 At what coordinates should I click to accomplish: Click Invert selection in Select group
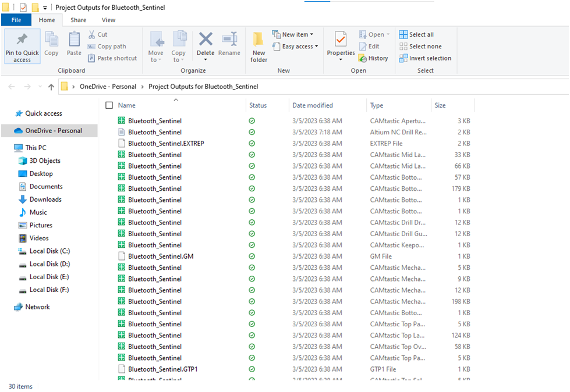(x=425, y=58)
